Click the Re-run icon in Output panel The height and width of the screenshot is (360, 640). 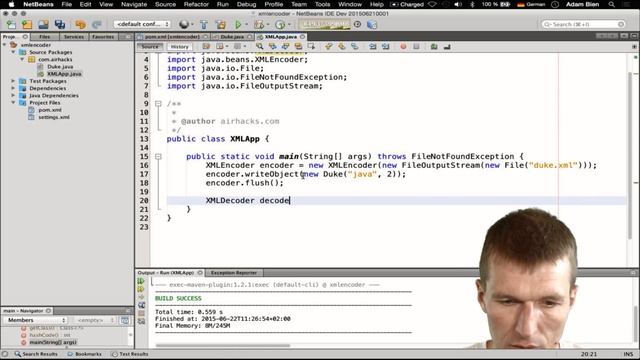pyautogui.click(x=141, y=281)
